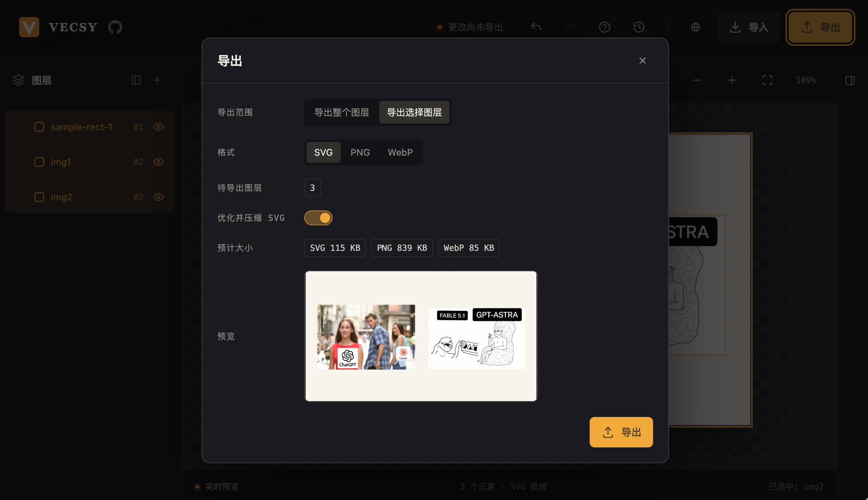Choose SVG format
The height and width of the screenshot is (500, 868).
pyautogui.click(x=323, y=152)
